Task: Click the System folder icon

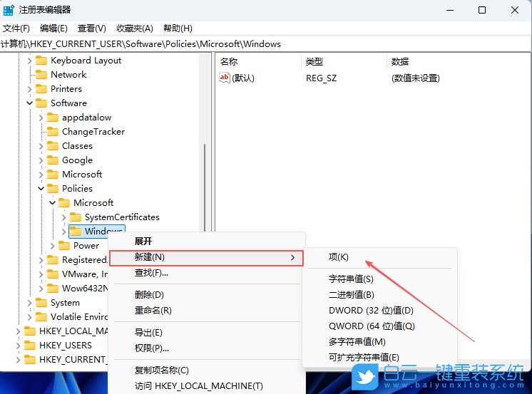Action: click(41, 303)
